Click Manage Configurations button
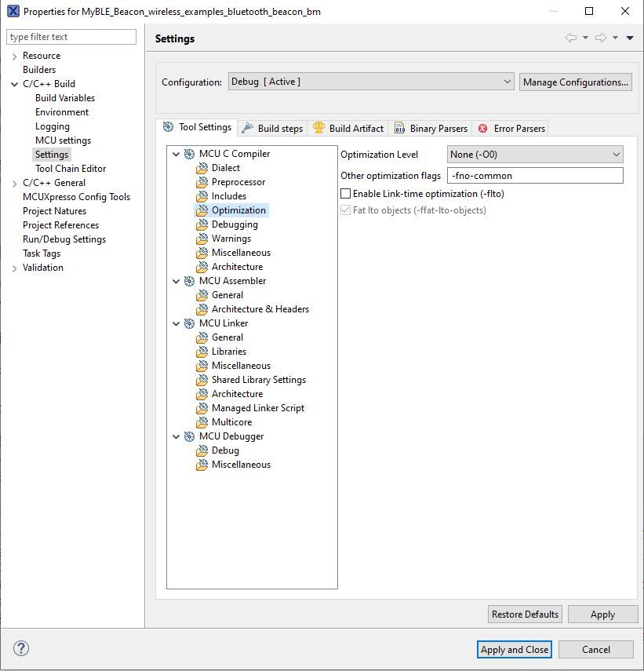644x671 pixels. click(576, 82)
